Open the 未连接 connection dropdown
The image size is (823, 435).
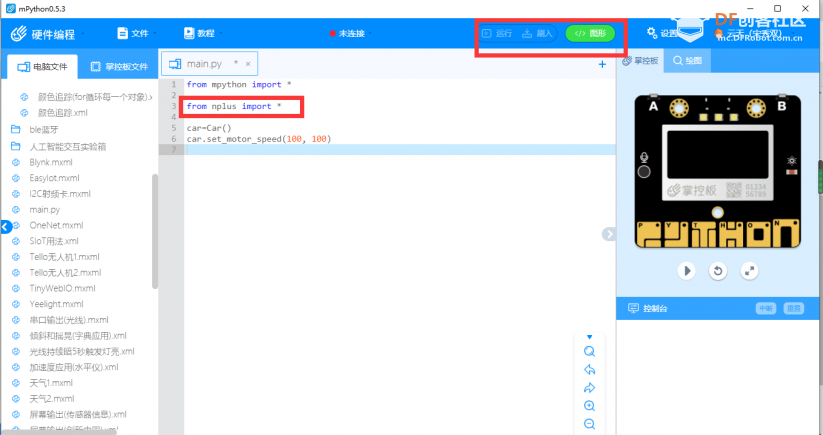click(351, 34)
